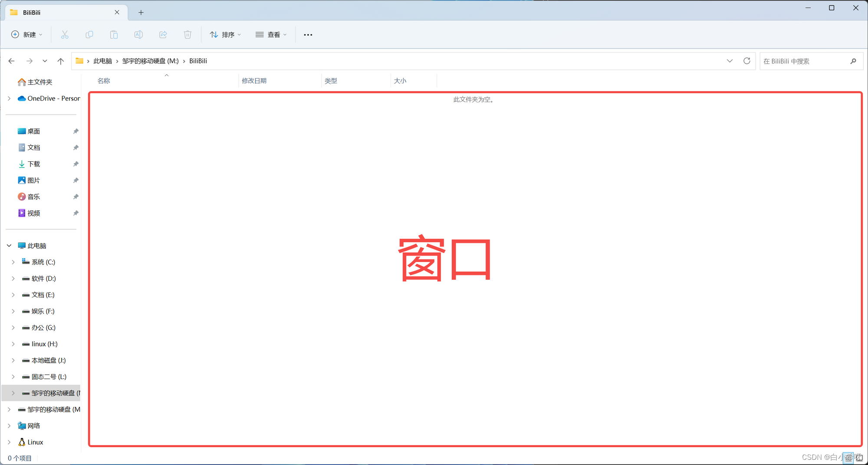
Task: Switch to details view in status bar
Action: tap(848, 458)
